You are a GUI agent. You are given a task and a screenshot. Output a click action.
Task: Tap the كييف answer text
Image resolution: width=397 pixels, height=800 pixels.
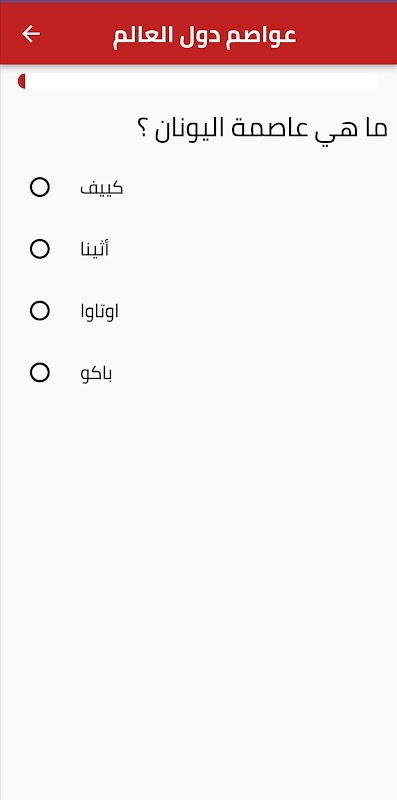point(102,188)
